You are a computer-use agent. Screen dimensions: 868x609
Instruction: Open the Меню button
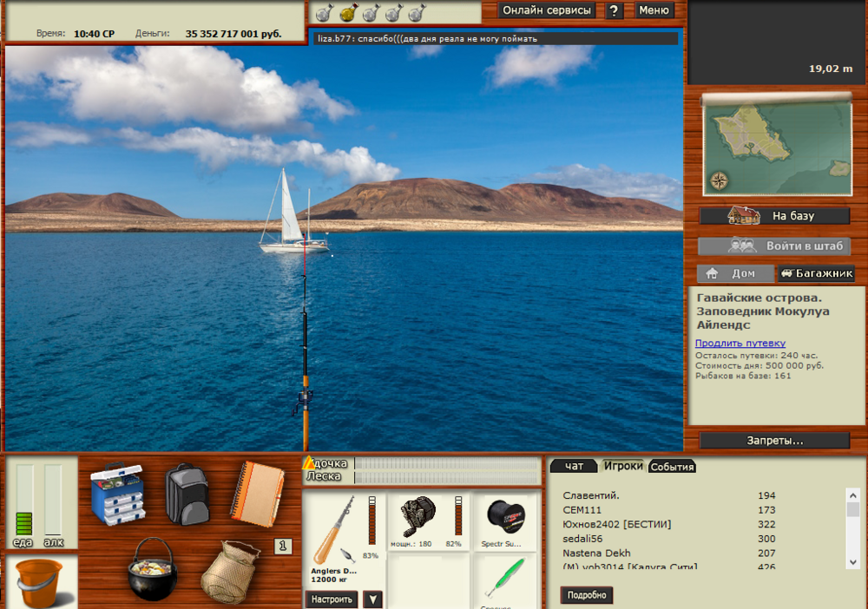click(x=654, y=10)
